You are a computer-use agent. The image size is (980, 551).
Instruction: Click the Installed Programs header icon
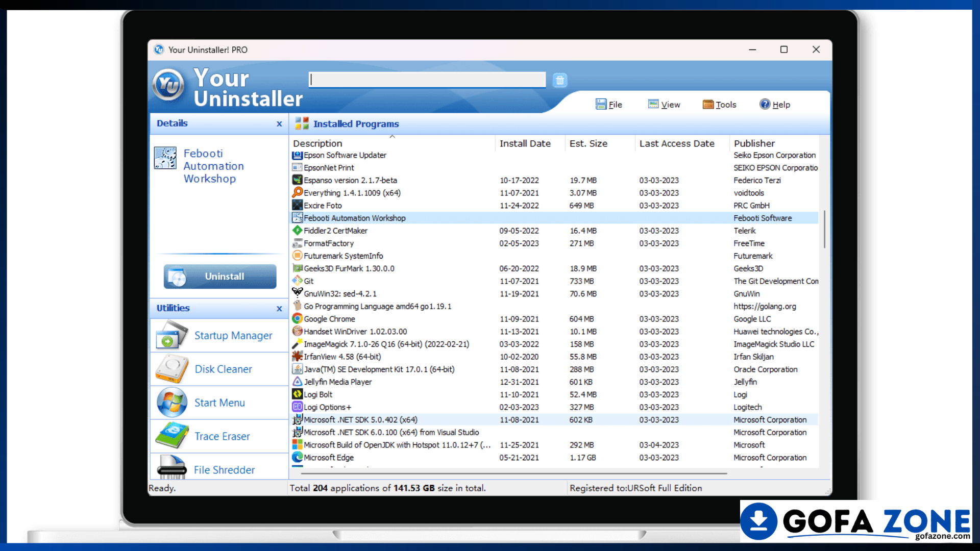coord(302,123)
